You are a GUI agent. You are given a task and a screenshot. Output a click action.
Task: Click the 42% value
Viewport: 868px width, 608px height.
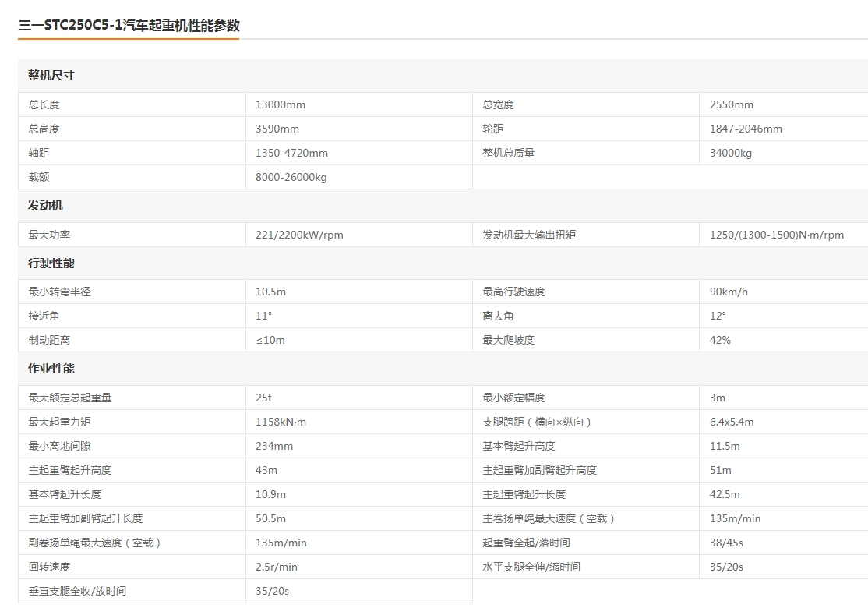[720, 340]
